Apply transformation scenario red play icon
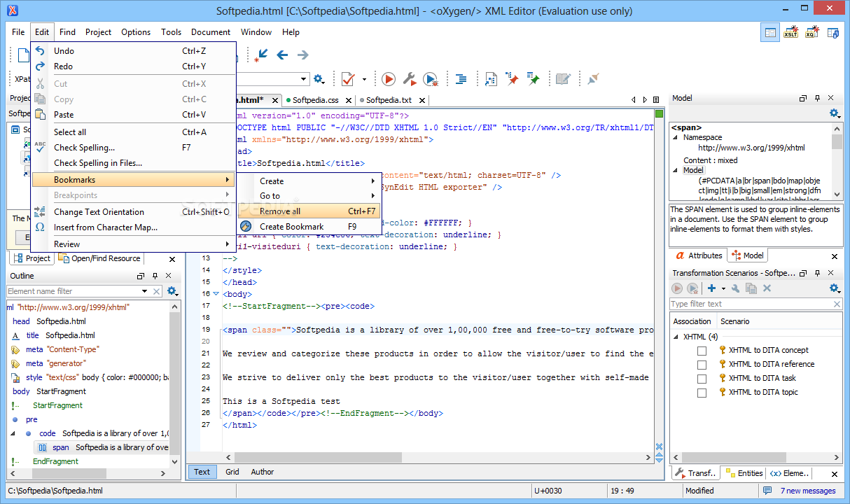 pyautogui.click(x=389, y=79)
